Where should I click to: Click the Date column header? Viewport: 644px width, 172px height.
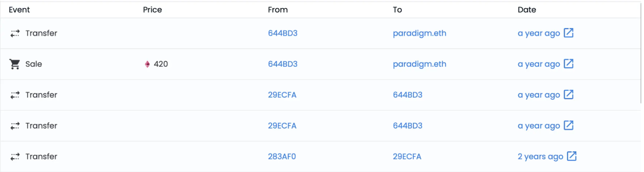527,9
